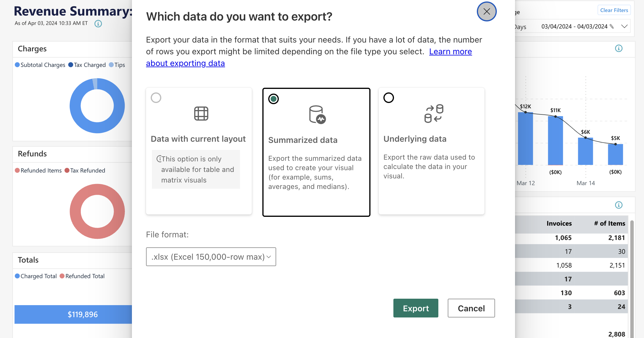Click the Summarized data card title
The width and height of the screenshot is (644, 338).
pos(303,140)
